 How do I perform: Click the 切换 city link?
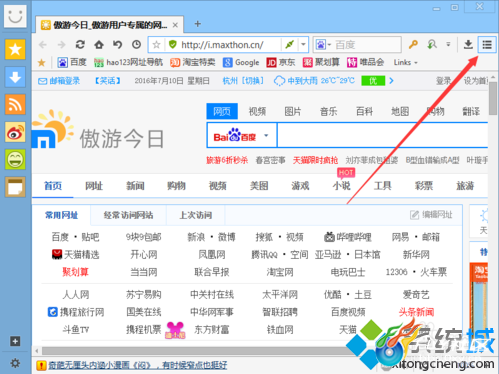(x=253, y=81)
